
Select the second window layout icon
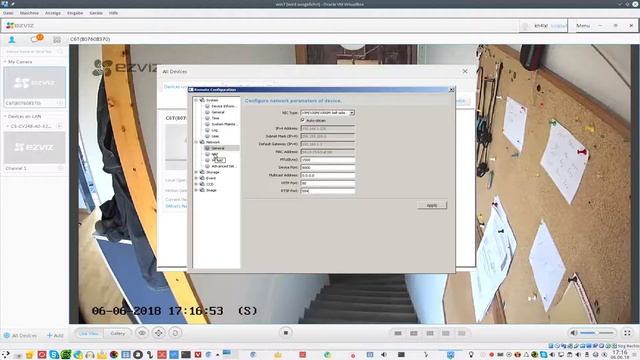[414, 333]
